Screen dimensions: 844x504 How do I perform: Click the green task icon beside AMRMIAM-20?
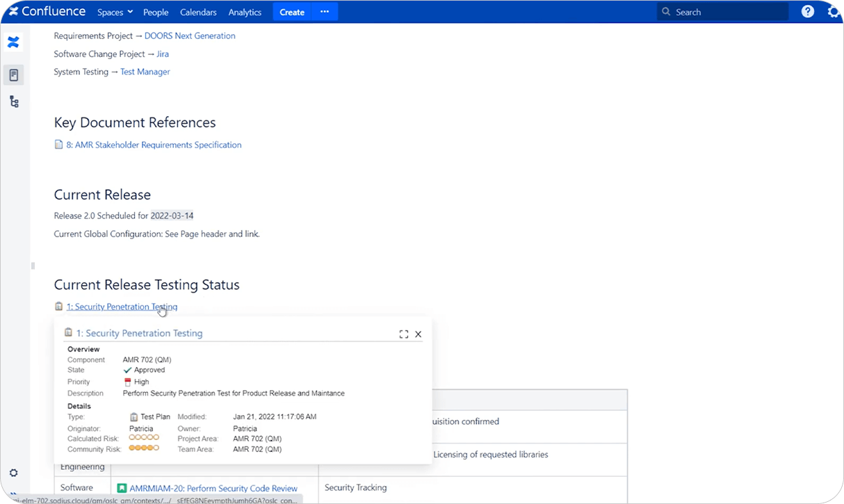(x=121, y=488)
